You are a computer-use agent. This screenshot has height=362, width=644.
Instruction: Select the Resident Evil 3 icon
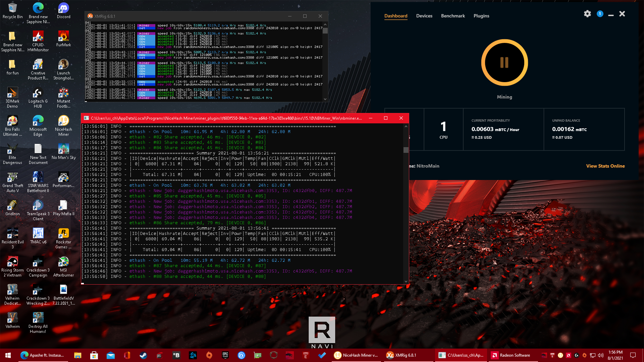pos(12,239)
